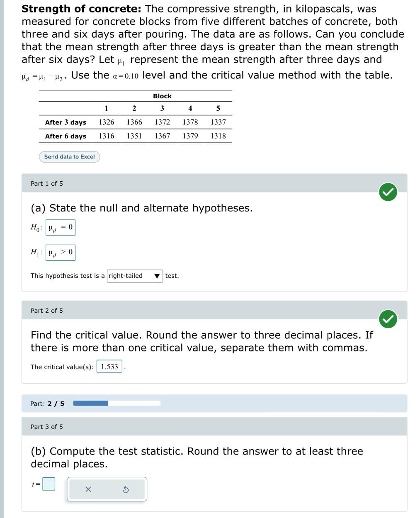The width and height of the screenshot is (420, 518).
Task: Click the Send data to Excel button
Action: click(69, 157)
